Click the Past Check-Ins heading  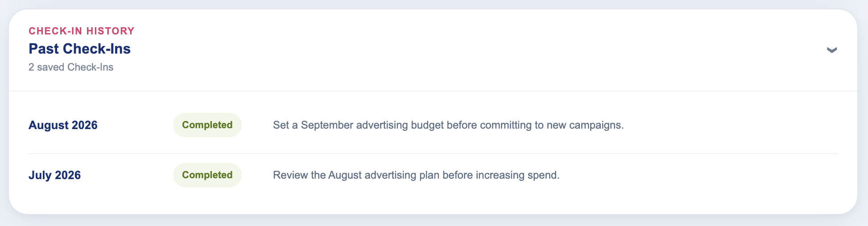coord(79,49)
